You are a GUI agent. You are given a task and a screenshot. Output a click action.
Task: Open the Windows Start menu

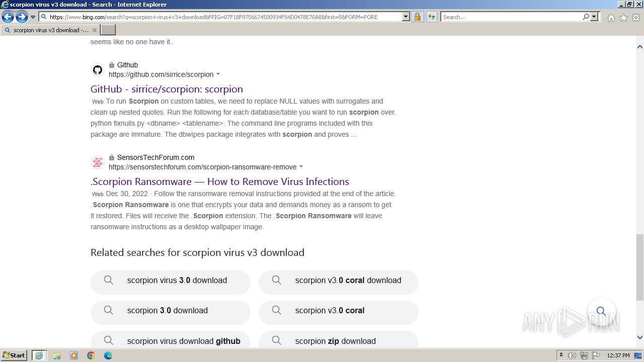tap(14, 355)
